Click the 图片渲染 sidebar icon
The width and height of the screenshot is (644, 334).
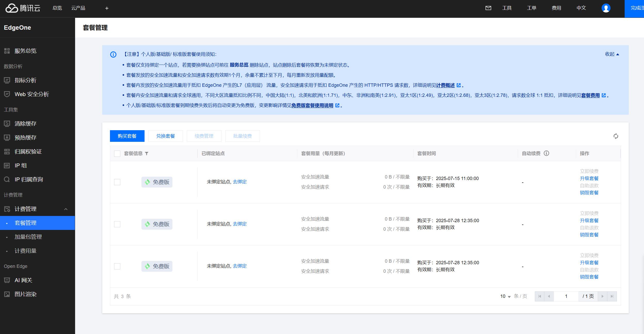click(7, 294)
